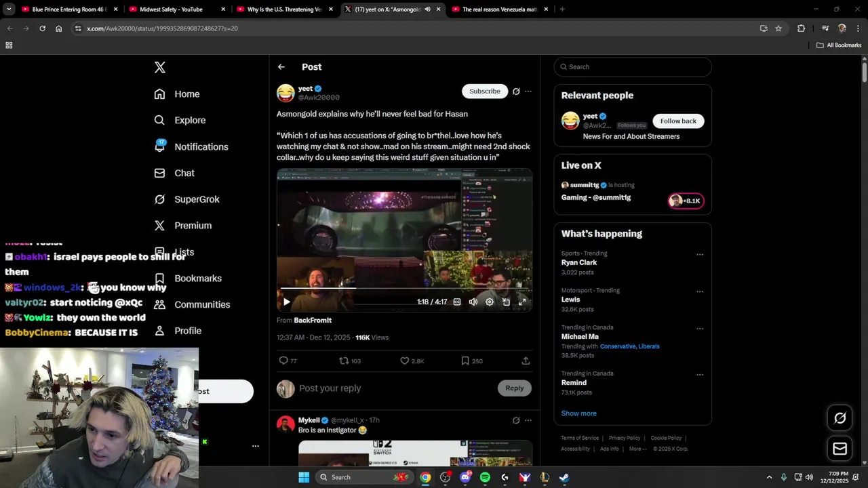Open more options for Michael Ma trend
This screenshot has width=868, height=488.
700,329
